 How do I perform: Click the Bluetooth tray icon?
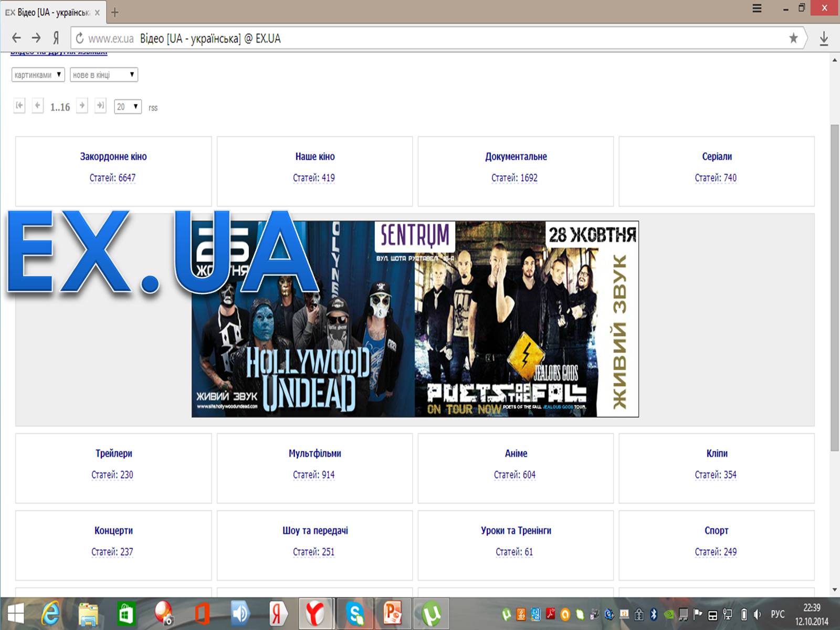tap(654, 614)
